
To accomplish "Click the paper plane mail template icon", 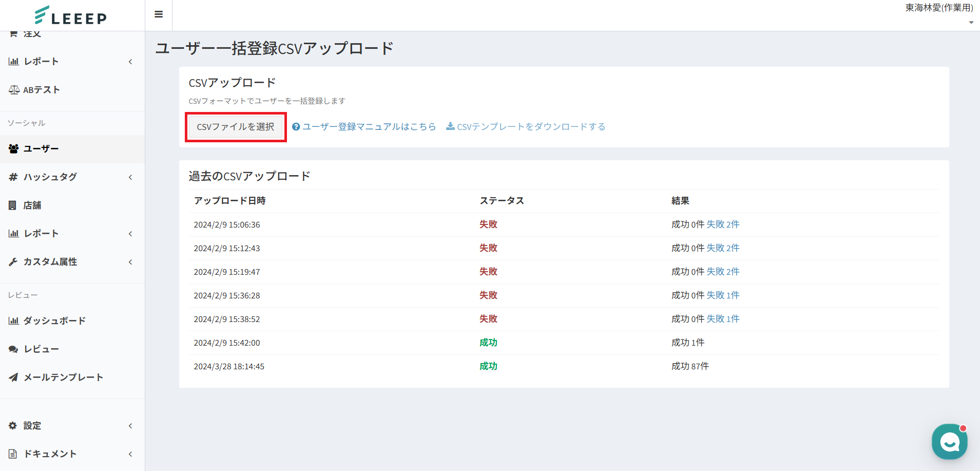I will tap(13, 378).
